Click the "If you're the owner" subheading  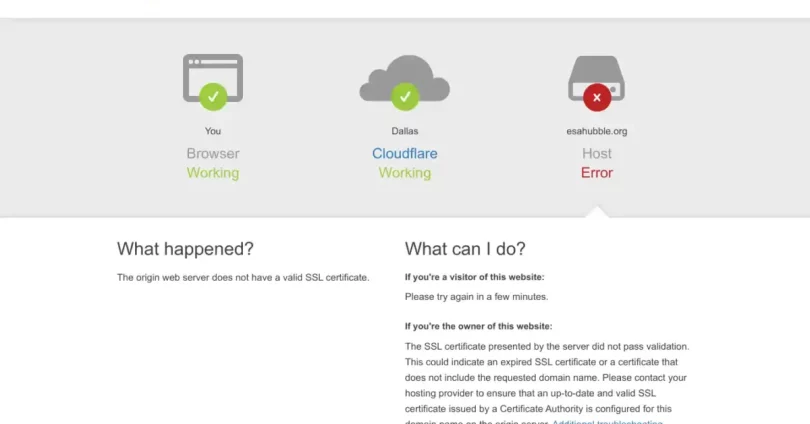[478, 326]
